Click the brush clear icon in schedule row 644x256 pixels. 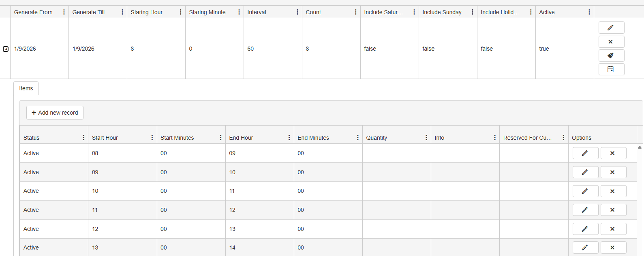pyautogui.click(x=611, y=55)
